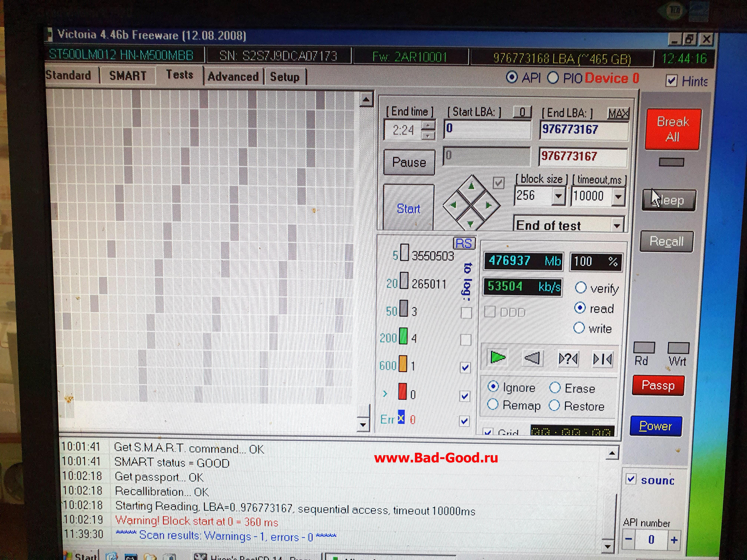The image size is (747, 560).
Task: Open the timeout ms dropdown
Action: tap(618, 196)
